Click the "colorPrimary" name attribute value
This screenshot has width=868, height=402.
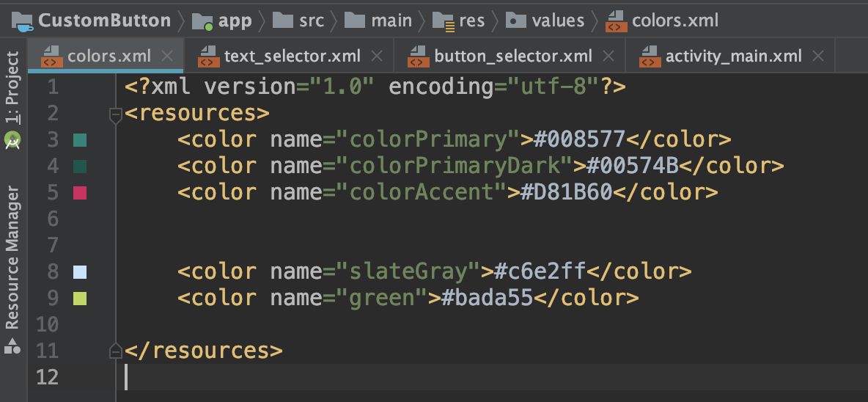click(x=428, y=139)
